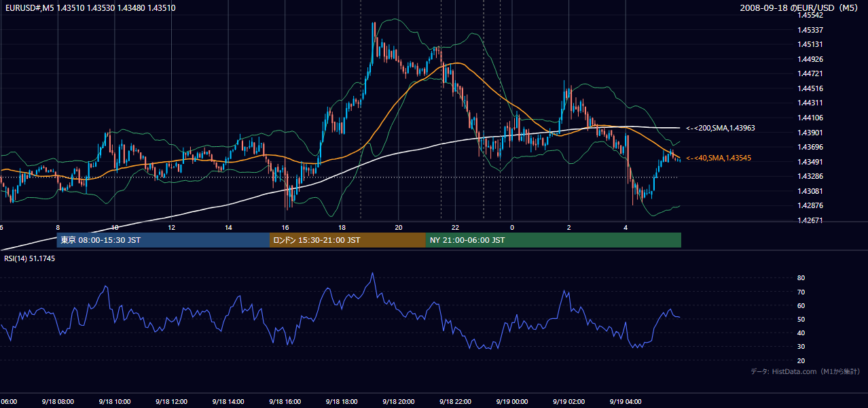Click price axis value 1.44721
Image resolution: width=868 pixels, height=408 pixels.
click(x=811, y=73)
